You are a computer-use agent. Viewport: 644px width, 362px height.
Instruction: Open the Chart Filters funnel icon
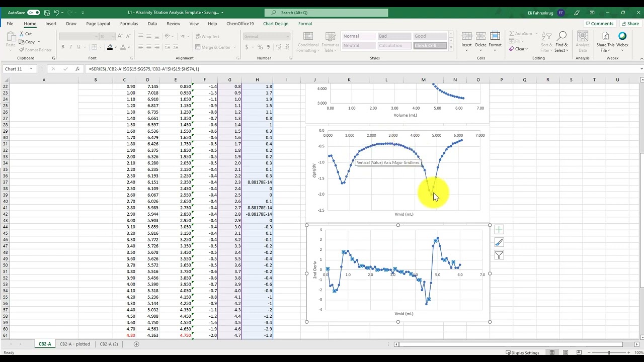[x=499, y=255]
